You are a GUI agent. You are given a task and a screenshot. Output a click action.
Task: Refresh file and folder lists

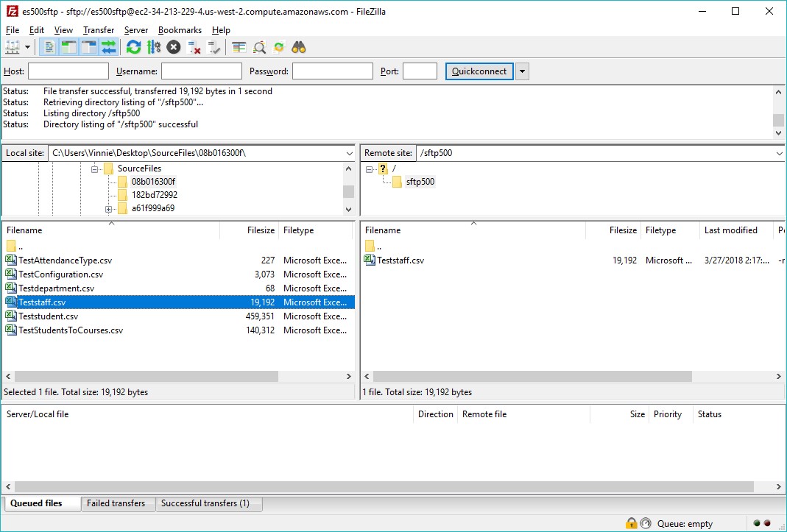click(133, 48)
